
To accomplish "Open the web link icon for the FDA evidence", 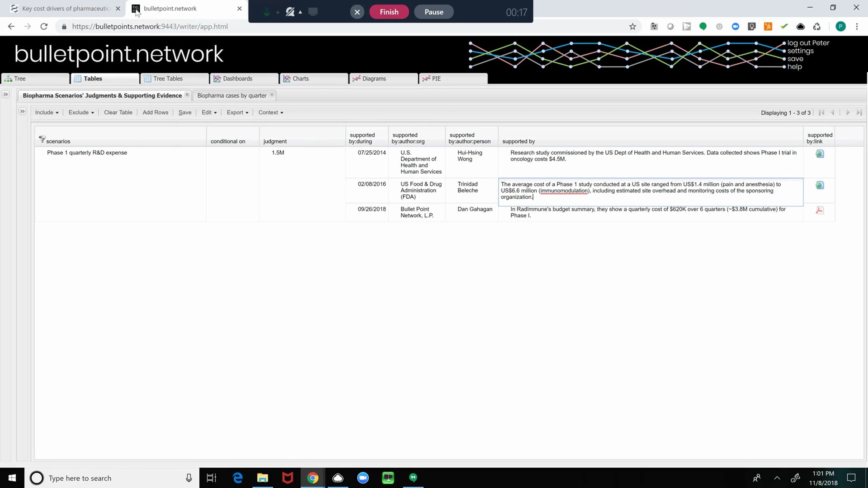I will (x=820, y=185).
